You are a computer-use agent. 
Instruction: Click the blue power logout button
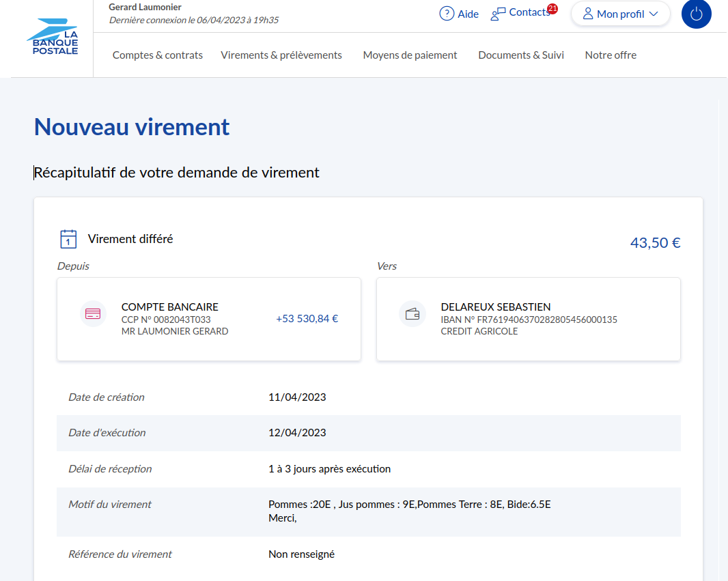[696, 14]
